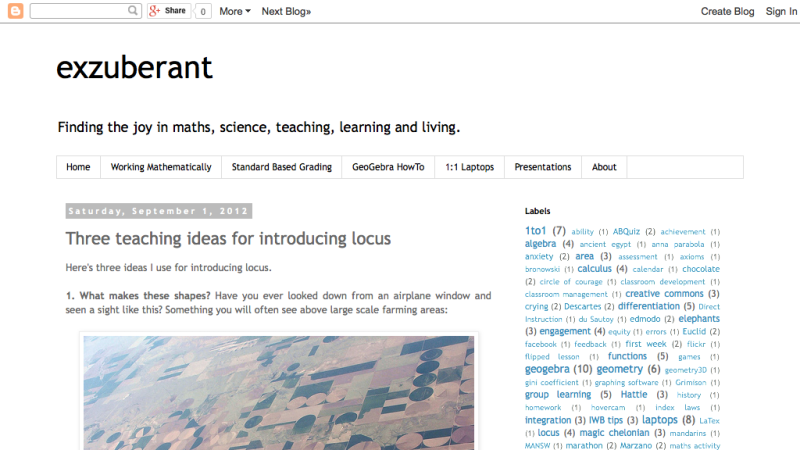
Task: Select the laptops label
Action: [x=660, y=420]
